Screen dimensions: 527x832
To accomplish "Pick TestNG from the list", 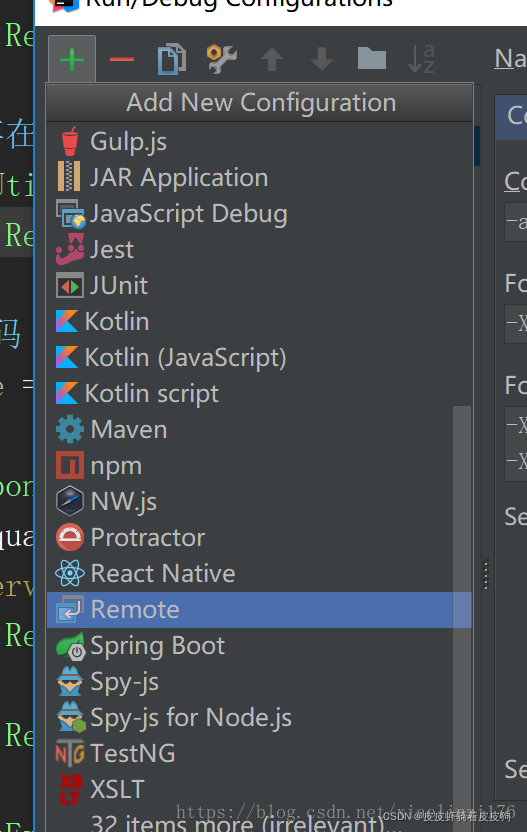I will coord(259,753).
